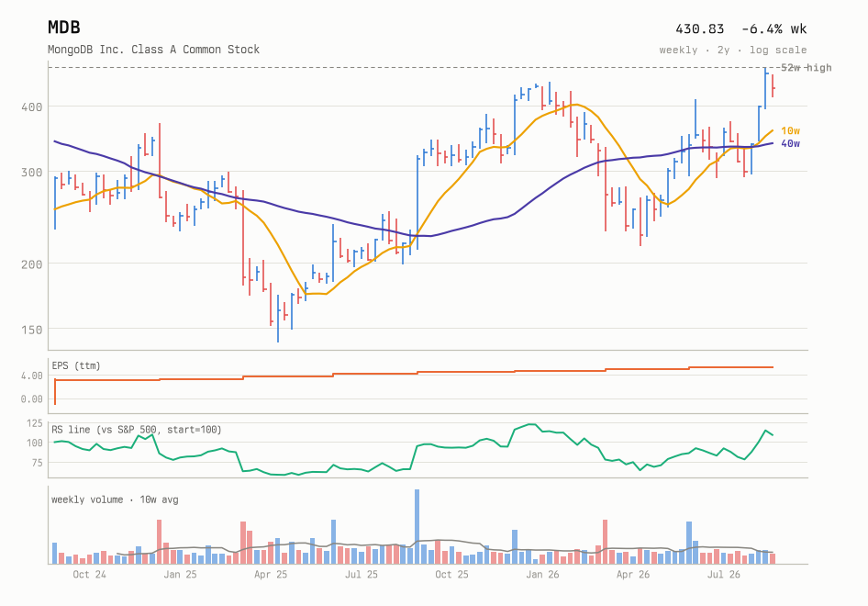Screen dimensions: 868x606
Task: Click the Oct 24 date axis label
Action: tap(89, 575)
